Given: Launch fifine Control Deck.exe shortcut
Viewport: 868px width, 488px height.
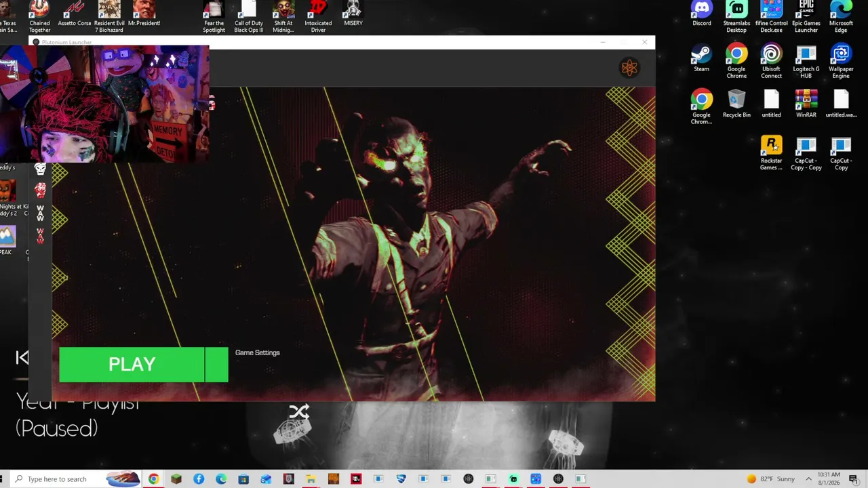Looking at the screenshot, I should pos(771,16).
